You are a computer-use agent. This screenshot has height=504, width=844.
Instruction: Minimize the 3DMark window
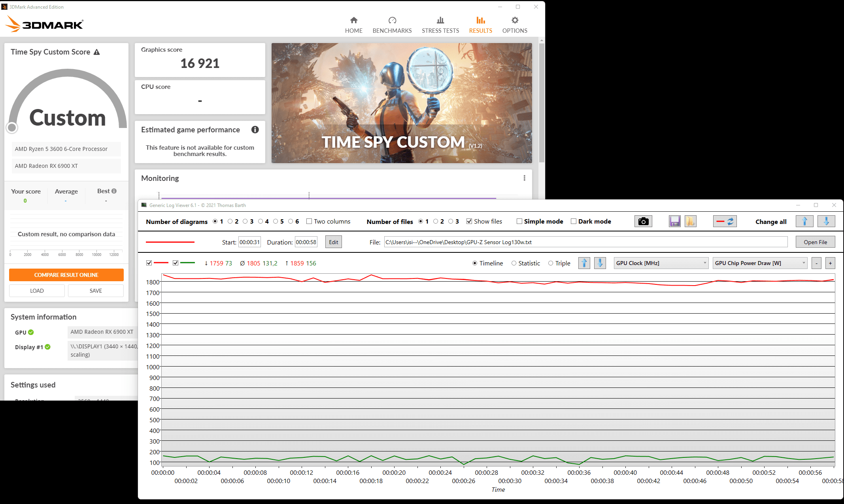click(500, 7)
